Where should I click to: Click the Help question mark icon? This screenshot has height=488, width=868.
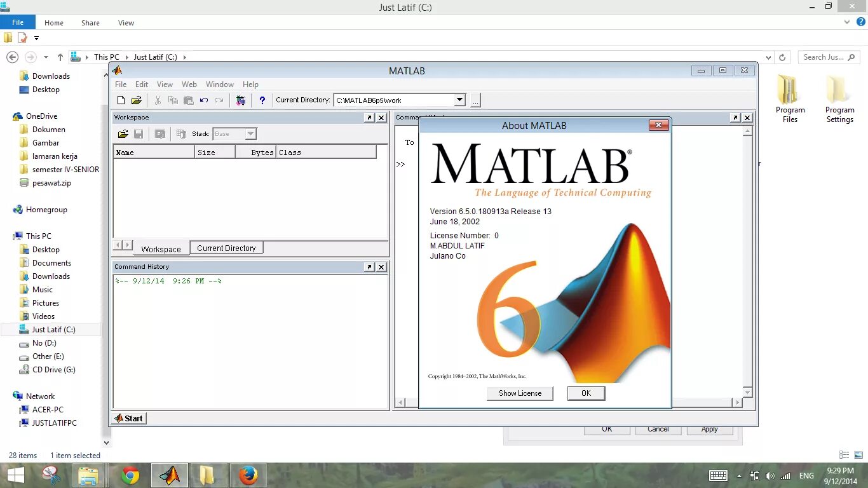click(263, 100)
